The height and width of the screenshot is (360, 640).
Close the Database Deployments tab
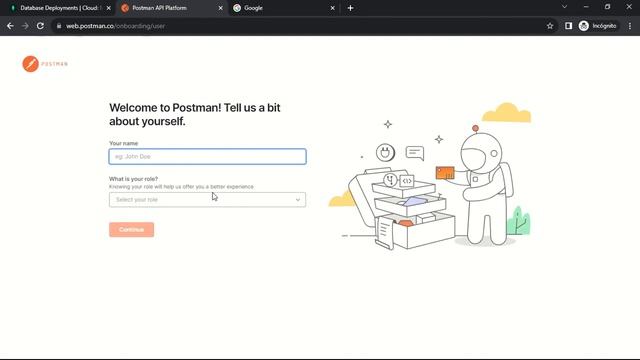click(109, 8)
